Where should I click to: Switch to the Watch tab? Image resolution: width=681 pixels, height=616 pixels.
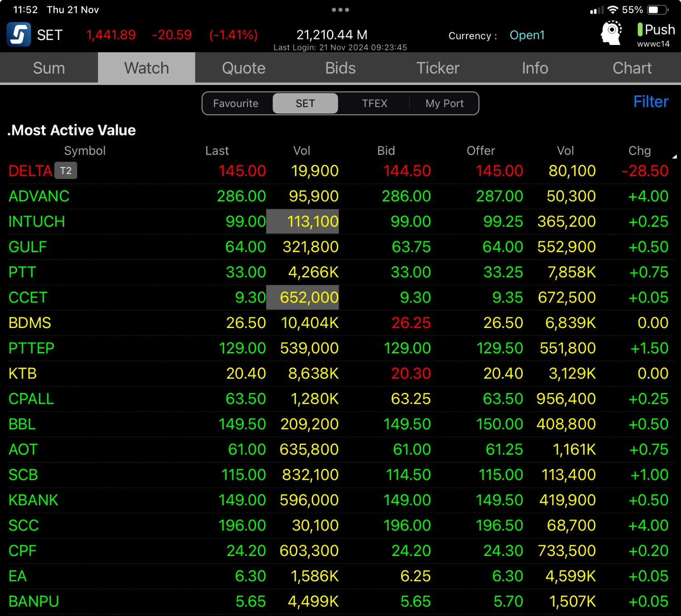click(x=147, y=68)
